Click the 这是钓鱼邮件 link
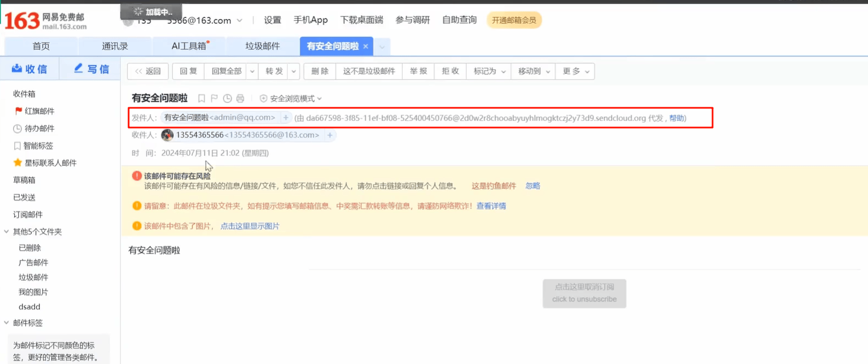The image size is (868, 364). [494, 186]
